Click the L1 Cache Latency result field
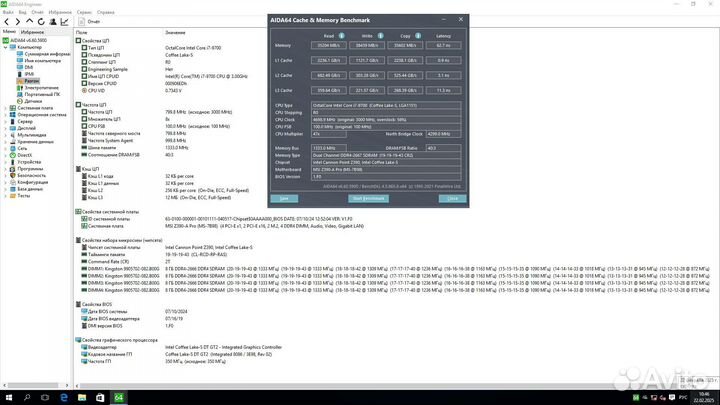The image size is (720, 405). (x=444, y=60)
